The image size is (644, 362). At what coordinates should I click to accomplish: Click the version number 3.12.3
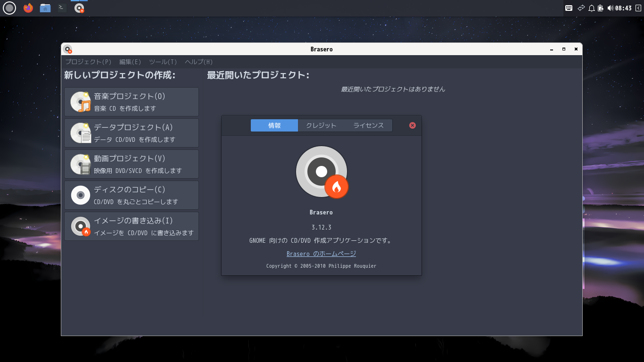tap(322, 227)
